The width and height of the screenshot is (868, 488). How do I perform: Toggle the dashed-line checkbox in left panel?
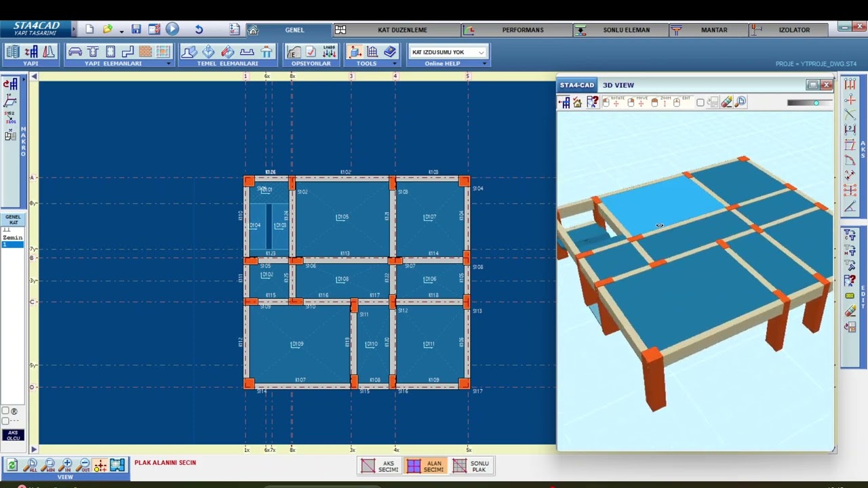(5, 421)
